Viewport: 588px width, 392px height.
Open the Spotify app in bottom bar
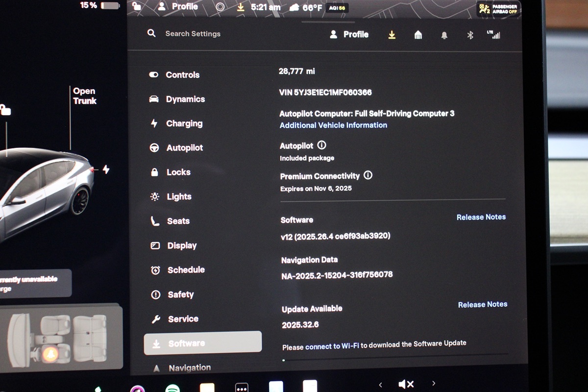171,389
